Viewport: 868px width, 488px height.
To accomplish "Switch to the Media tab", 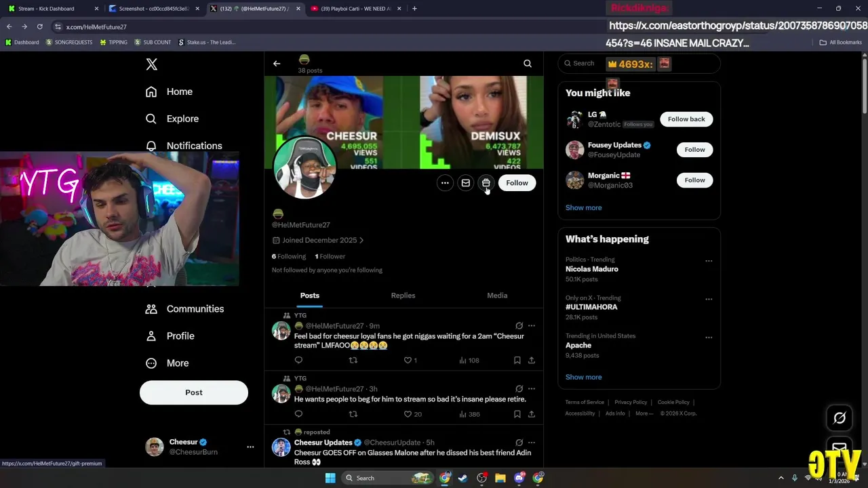I will click(497, 296).
